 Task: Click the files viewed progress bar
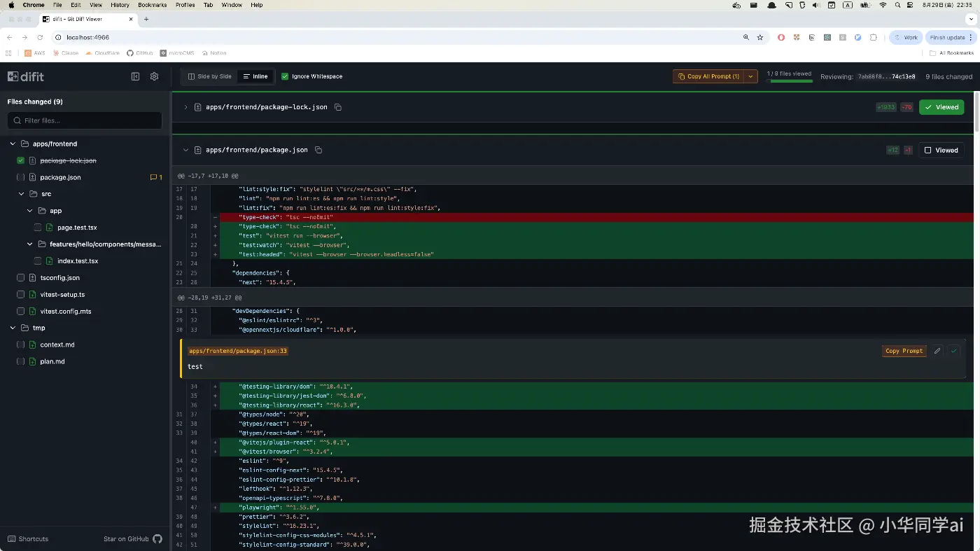(x=789, y=81)
